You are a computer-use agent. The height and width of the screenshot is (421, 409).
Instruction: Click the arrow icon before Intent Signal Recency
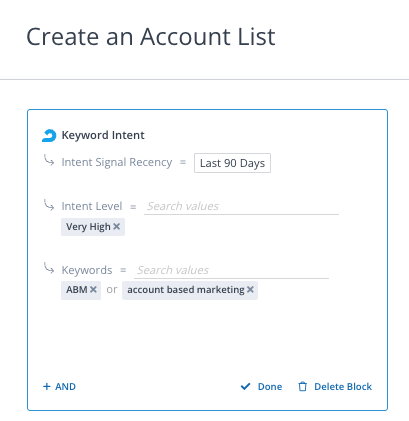[x=49, y=160]
